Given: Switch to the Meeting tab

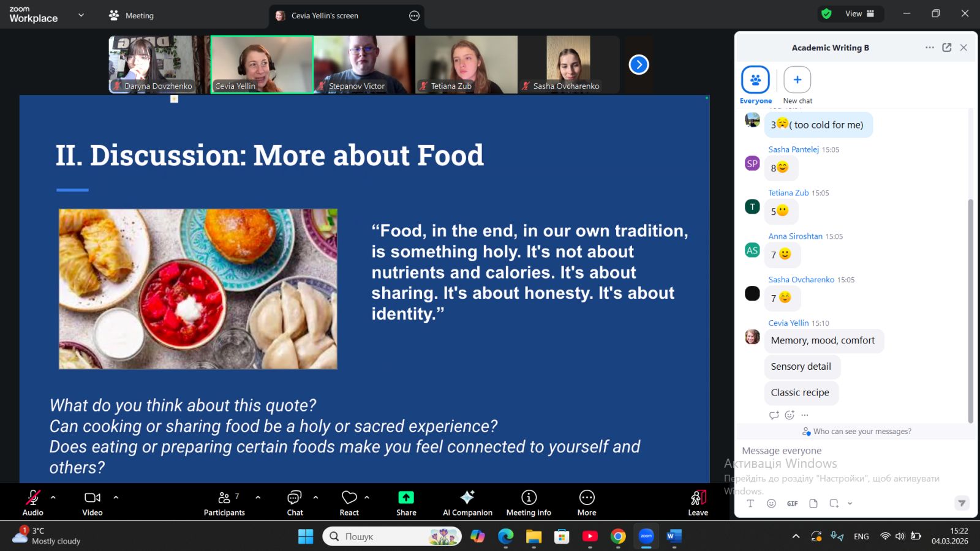Looking at the screenshot, I should point(132,16).
